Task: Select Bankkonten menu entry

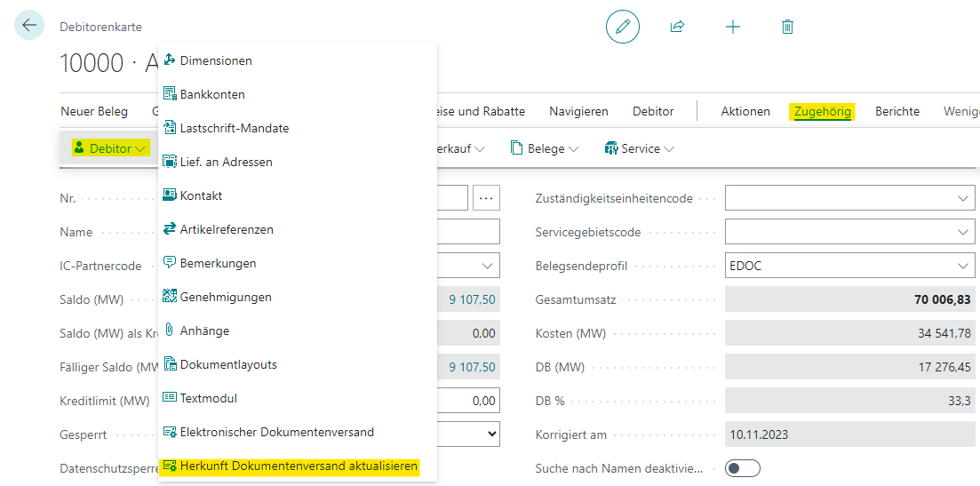Action: coord(212,94)
